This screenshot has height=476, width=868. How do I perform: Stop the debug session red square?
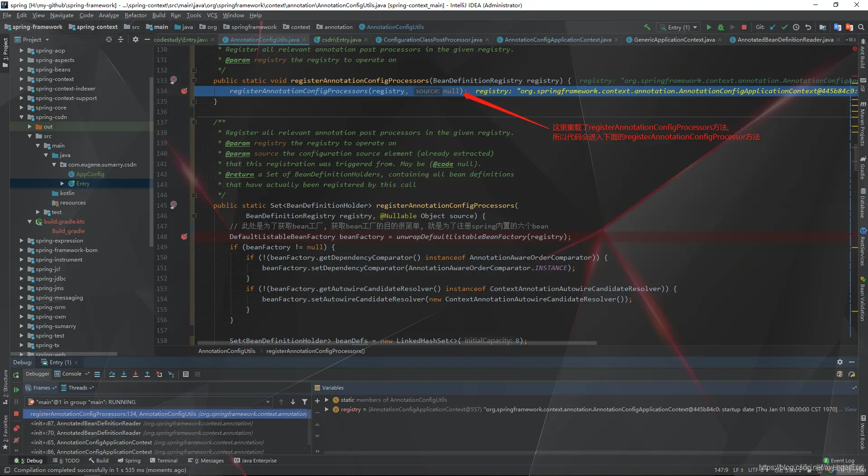click(16, 414)
